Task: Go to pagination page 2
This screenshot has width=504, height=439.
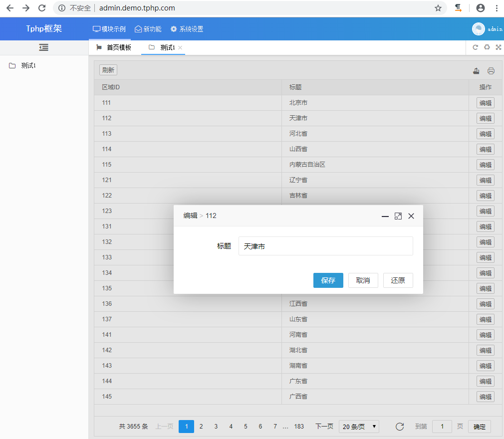Action: pyautogui.click(x=201, y=427)
